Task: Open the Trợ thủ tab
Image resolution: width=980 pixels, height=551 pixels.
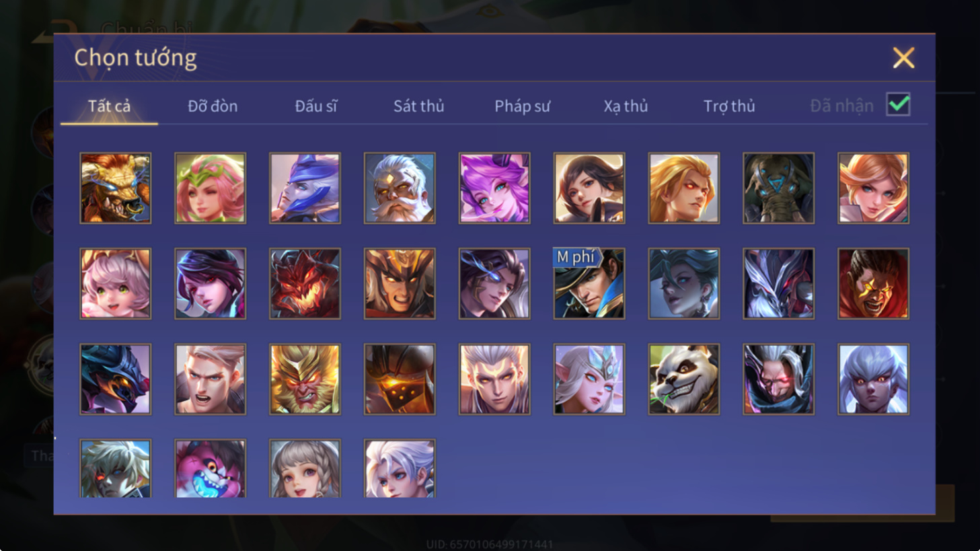Action: [729, 106]
